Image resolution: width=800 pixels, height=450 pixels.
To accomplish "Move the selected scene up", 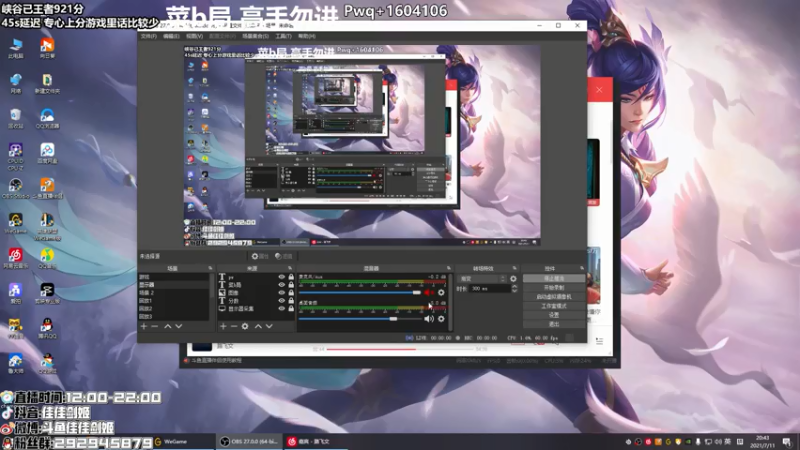I will [167, 326].
